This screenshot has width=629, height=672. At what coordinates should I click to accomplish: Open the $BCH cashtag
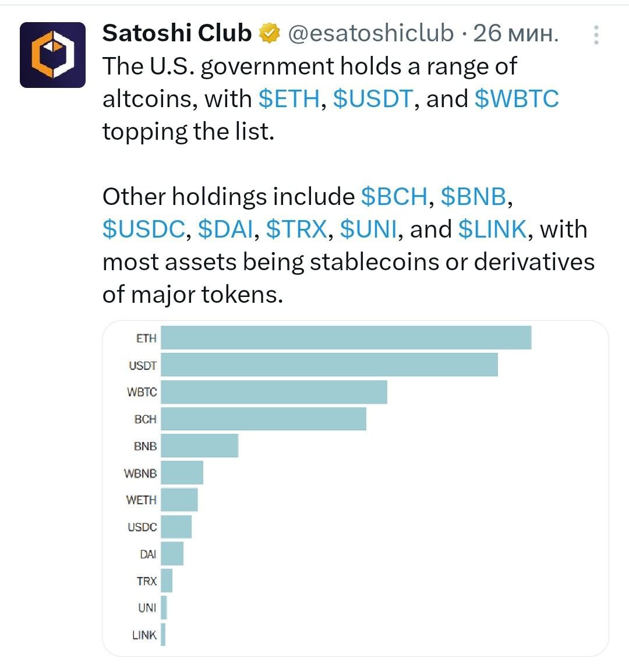[x=394, y=197]
